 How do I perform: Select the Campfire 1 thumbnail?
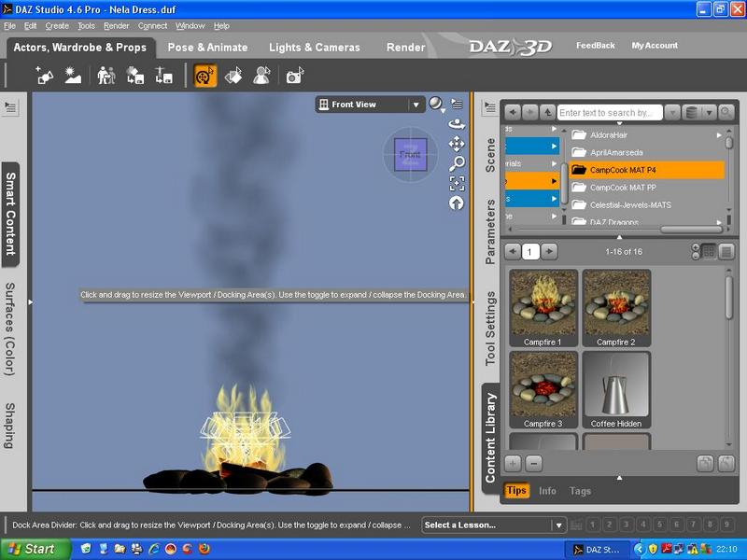click(543, 308)
